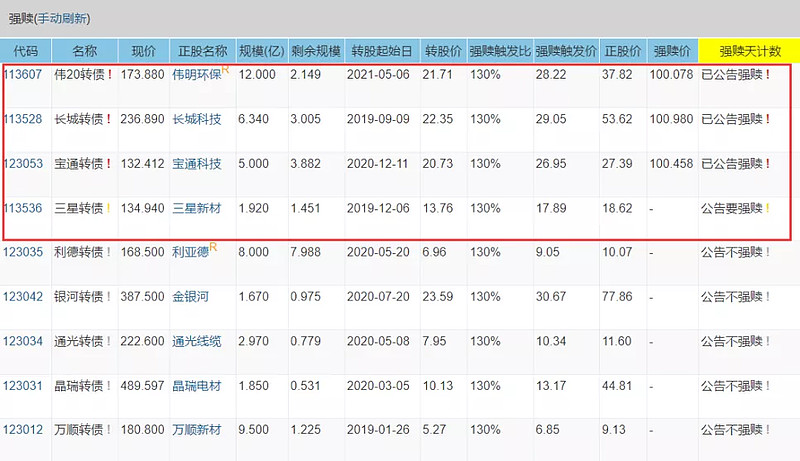The height and width of the screenshot is (461, 800).
Task: Select stock price 77.86
Action: point(617,296)
